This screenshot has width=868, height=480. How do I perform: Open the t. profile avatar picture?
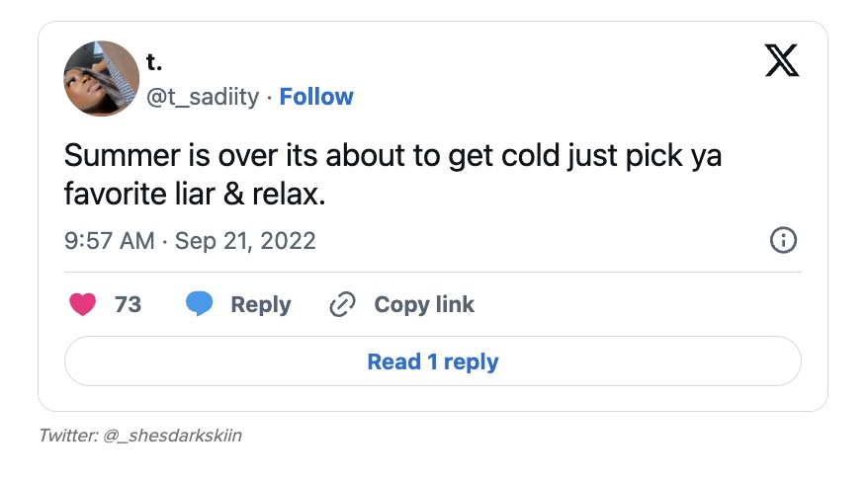pos(101,79)
